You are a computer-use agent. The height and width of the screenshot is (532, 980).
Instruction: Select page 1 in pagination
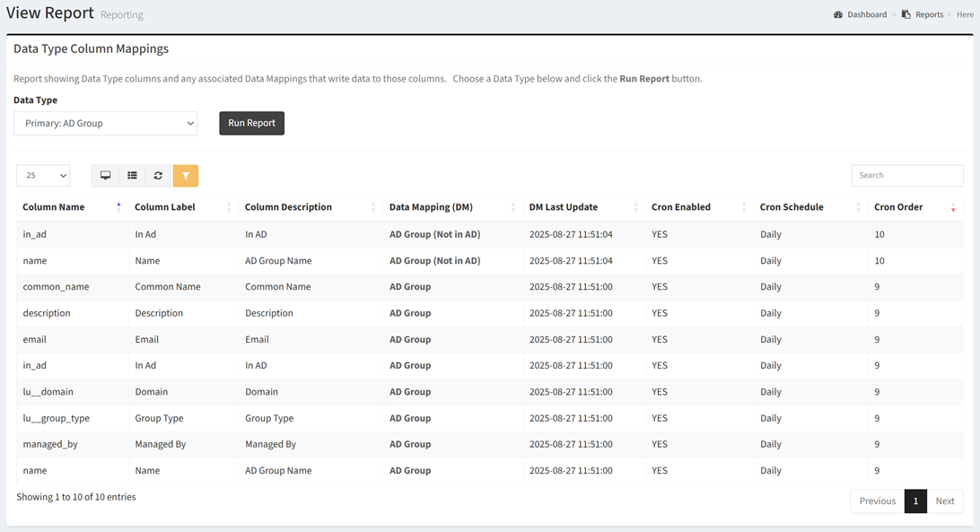point(915,501)
